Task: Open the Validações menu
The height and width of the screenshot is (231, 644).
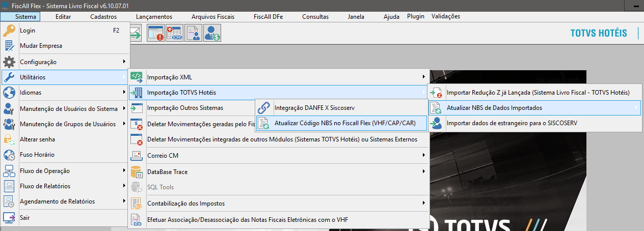Action: pyautogui.click(x=446, y=16)
